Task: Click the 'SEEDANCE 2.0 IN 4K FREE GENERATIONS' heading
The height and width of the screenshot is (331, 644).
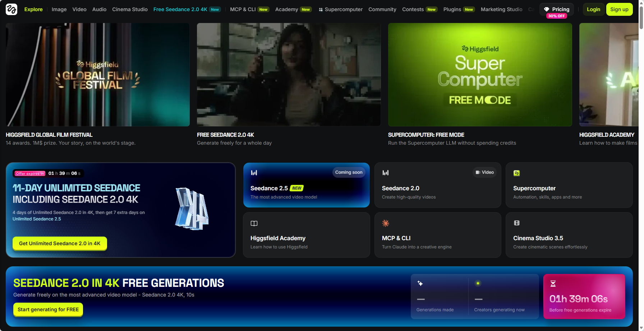Action: [119, 283]
